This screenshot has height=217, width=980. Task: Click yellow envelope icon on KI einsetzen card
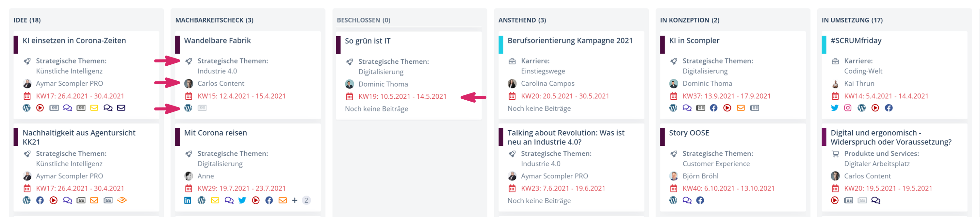tap(94, 108)
